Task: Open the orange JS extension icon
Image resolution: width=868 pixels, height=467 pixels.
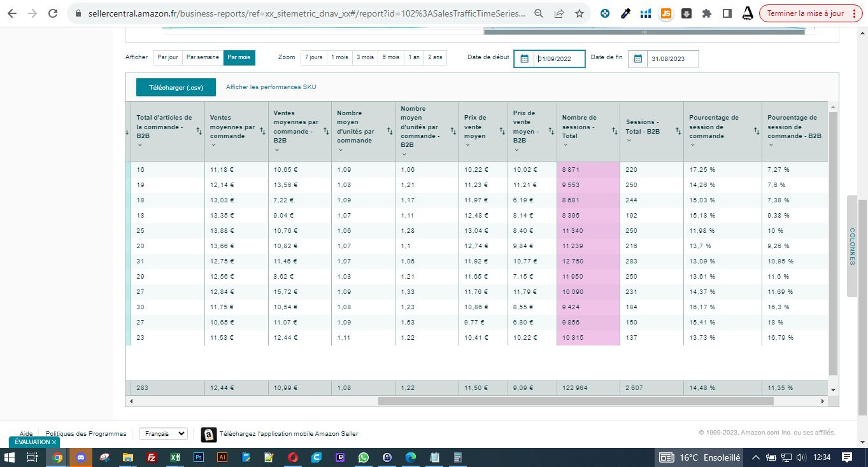Action: click(666, 13)
